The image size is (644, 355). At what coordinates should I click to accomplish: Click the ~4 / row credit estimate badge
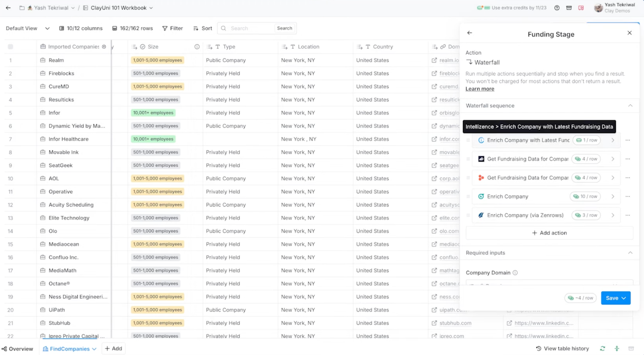click(581, 298)
